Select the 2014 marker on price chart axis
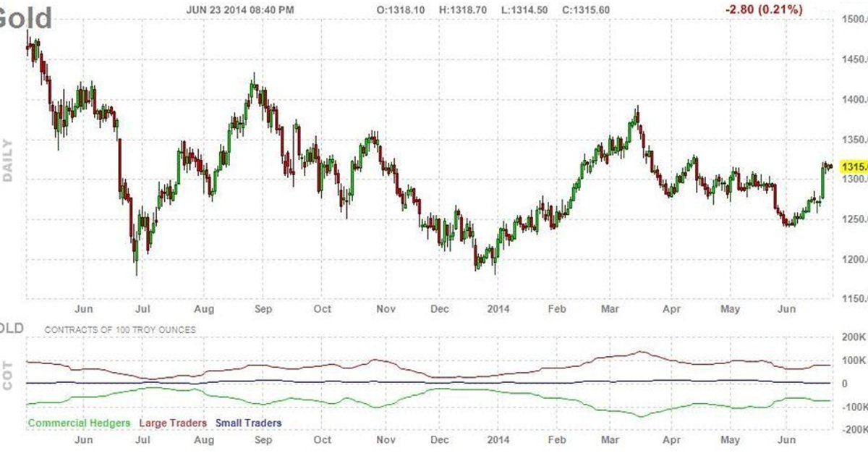The height and width of the screenshot is (456, 868). [498, 309]
